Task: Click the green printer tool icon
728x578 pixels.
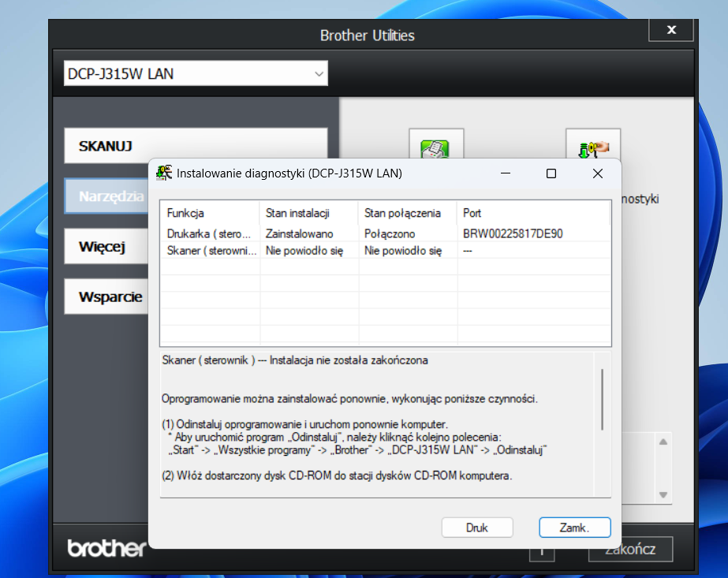Action: (x=435, y=146)
